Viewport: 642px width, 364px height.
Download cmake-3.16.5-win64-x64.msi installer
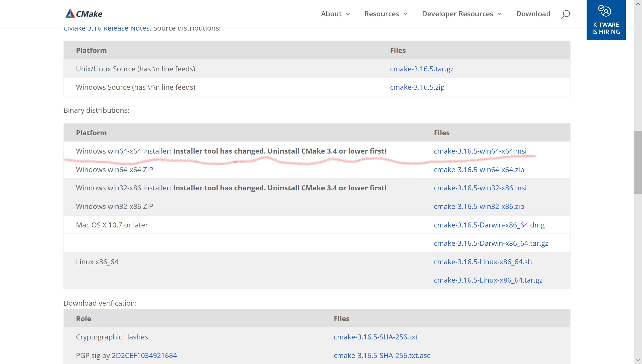[480, 151]
